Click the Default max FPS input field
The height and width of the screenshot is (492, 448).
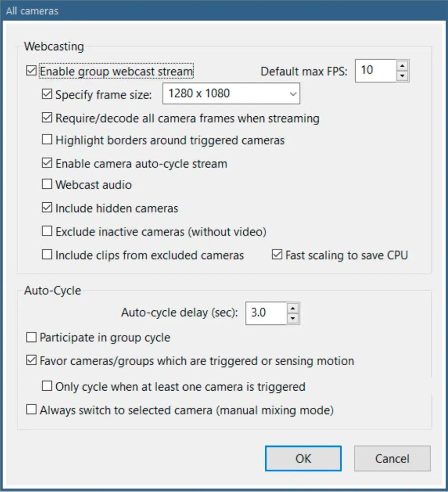click(375, 71)
